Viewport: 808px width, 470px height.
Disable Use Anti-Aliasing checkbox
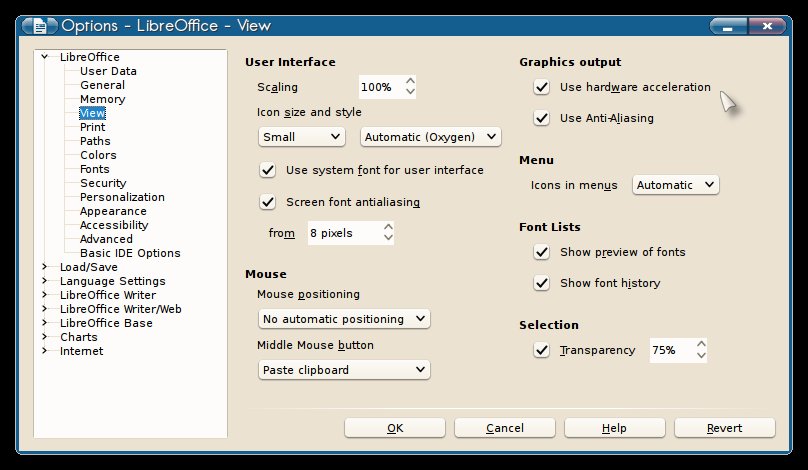(x=541, y=118)
